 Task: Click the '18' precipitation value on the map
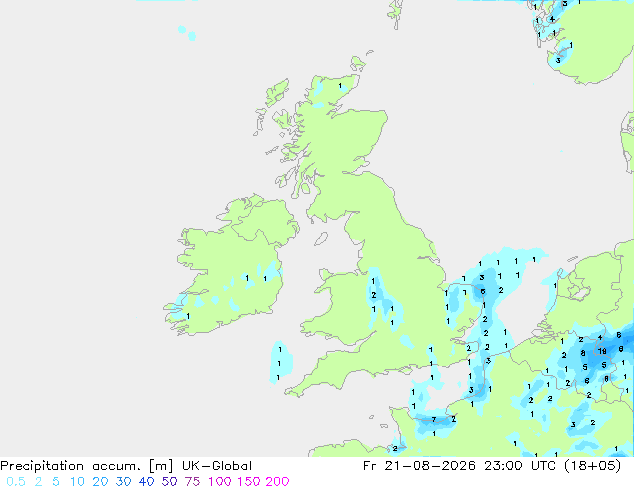(x=602, y=351)
